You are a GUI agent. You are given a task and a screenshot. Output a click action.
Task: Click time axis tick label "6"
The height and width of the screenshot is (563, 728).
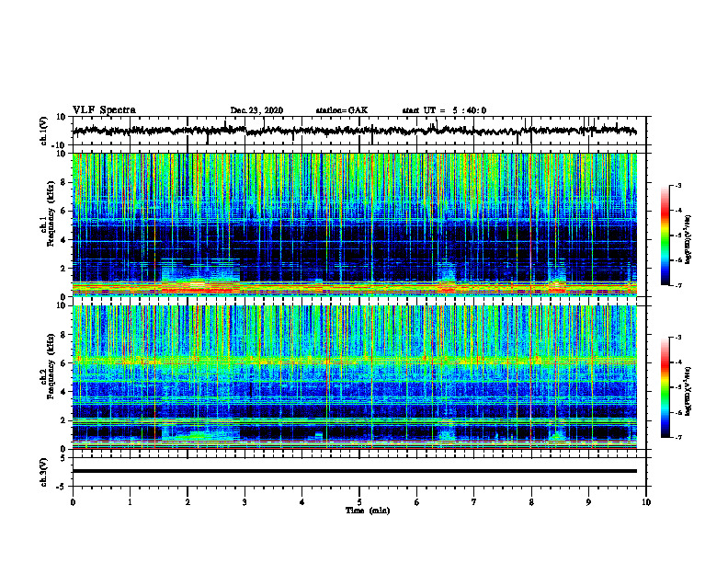(x=417, y=502)
